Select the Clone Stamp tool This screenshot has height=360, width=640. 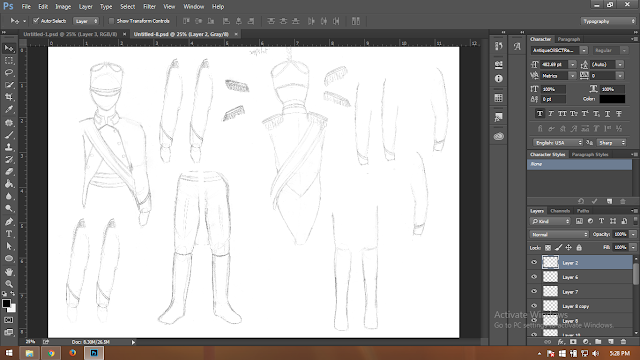click(9, 147)
